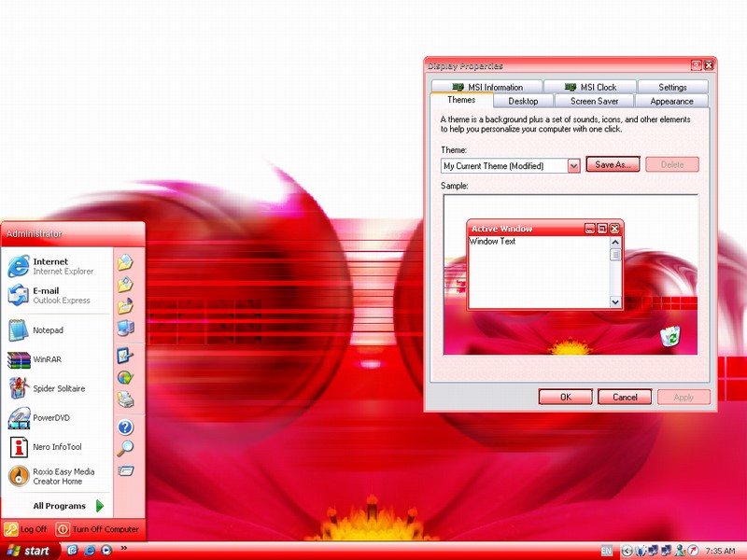The width and height of the screenshot is (747, 560).
Task: Open the Theme dropdown arrow
Action: coord(573,166)
